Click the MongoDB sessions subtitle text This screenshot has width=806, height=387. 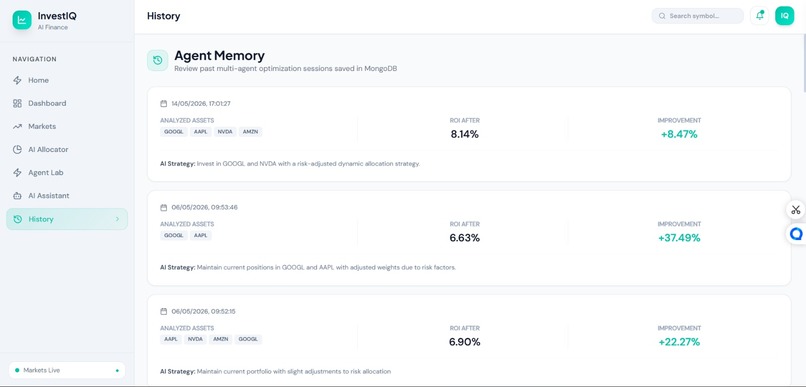285,68
